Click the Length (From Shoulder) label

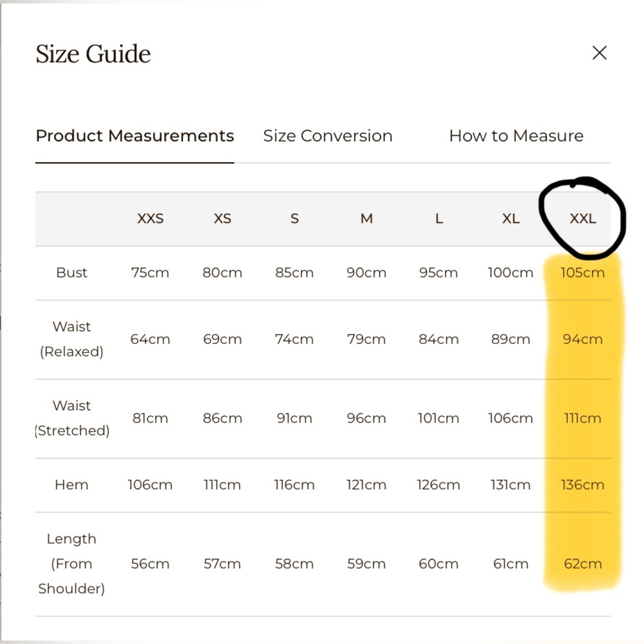point(71,563)
